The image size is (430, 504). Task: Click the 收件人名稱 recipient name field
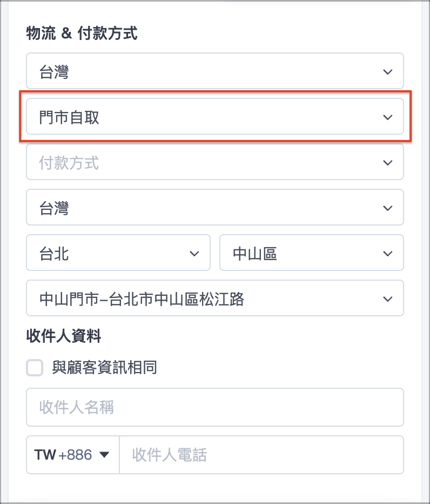click(x=215, y=407)
